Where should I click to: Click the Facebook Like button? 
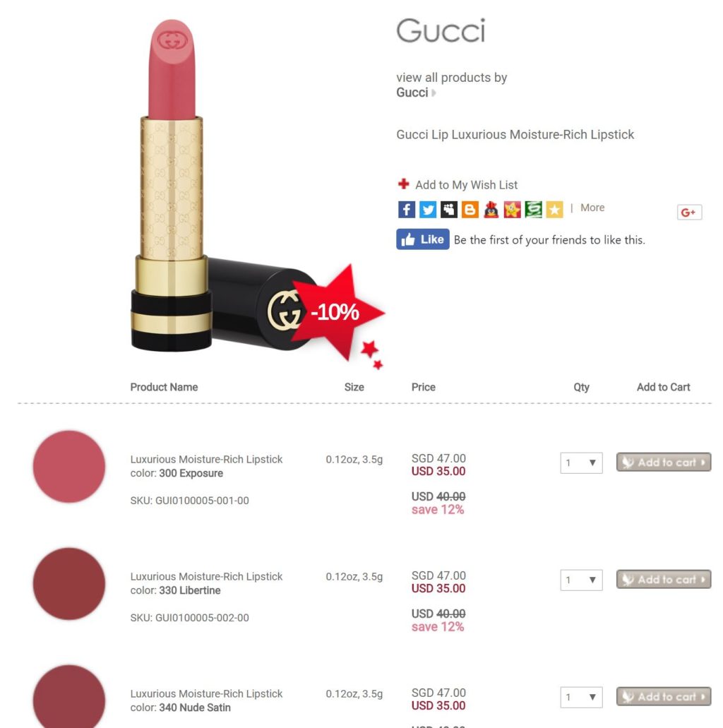422,239
